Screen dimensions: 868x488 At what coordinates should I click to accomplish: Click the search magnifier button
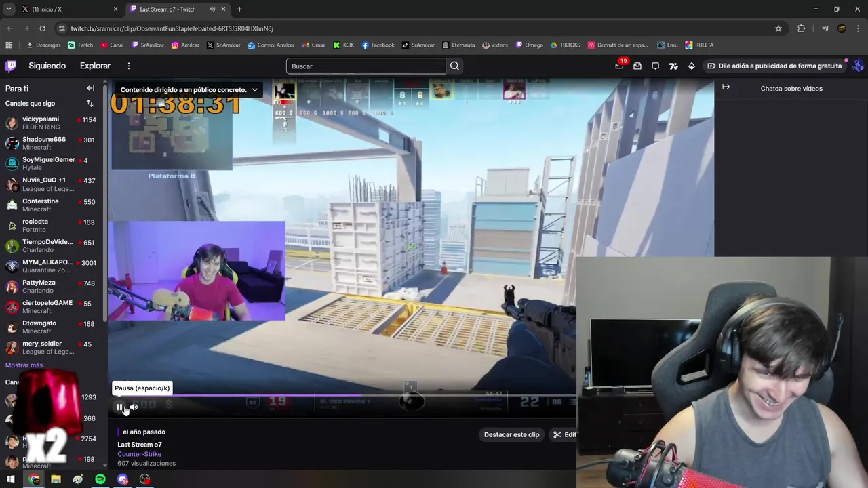(x=454, y=66)
